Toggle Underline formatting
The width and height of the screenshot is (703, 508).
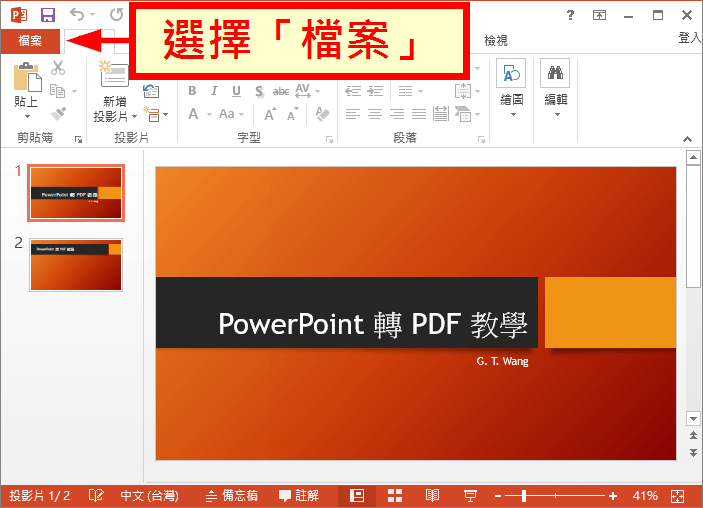point(236,91)
